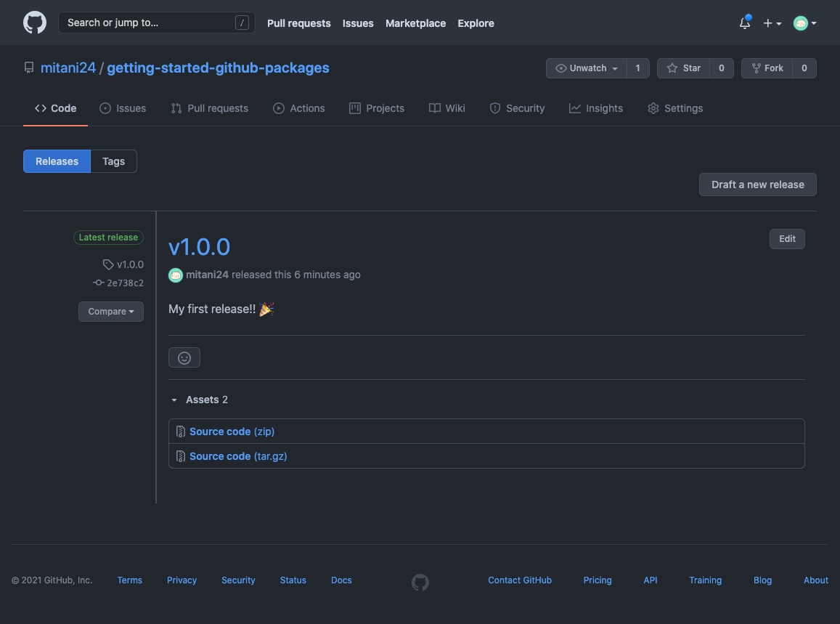Screen dimensions: 840x624
Task: Open the plus create-new dropdown
Action: coord(772,23)
